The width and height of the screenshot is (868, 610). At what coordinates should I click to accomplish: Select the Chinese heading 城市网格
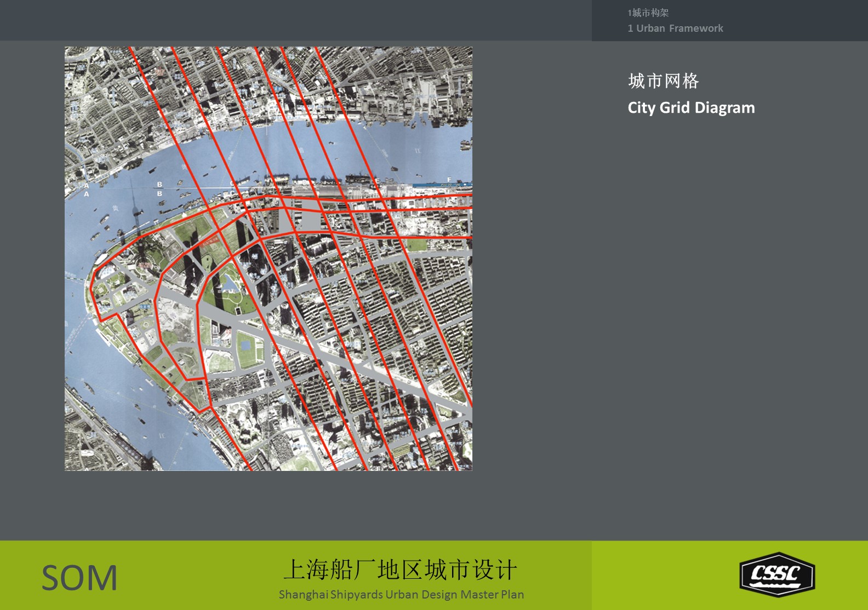[x=663, y=81]
